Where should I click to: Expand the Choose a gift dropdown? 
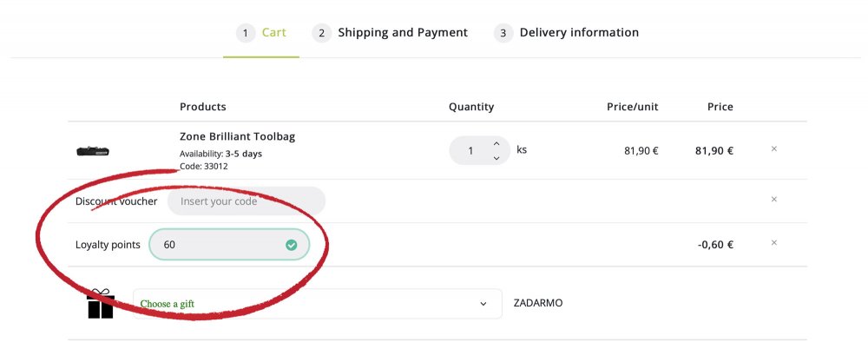pyautogui.click(x=317, y=304)
